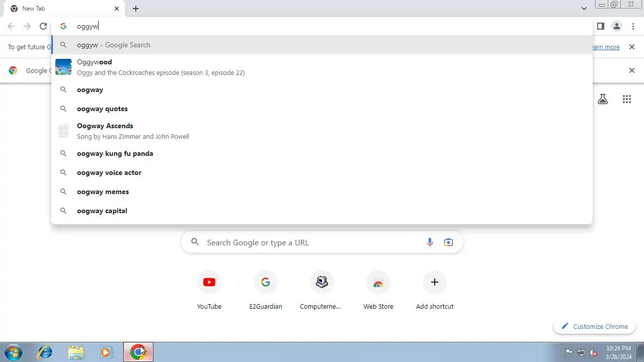The width and height of the screenshot is (644, 362).
Task: Click the browser forward arrow
Action: (x=27, y=26)
